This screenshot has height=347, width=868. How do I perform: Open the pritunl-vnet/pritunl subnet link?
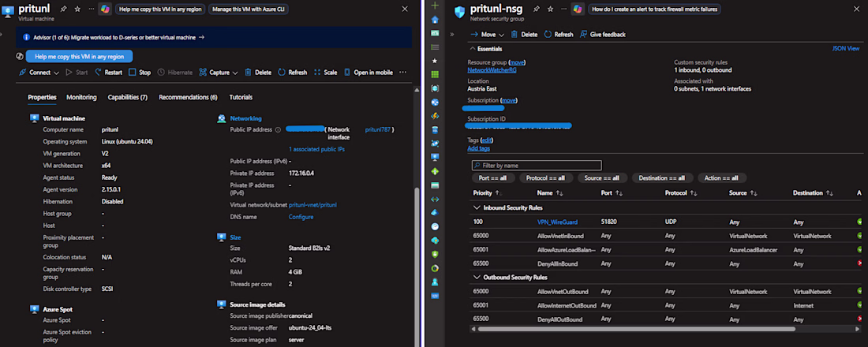[x=312, y=205]
